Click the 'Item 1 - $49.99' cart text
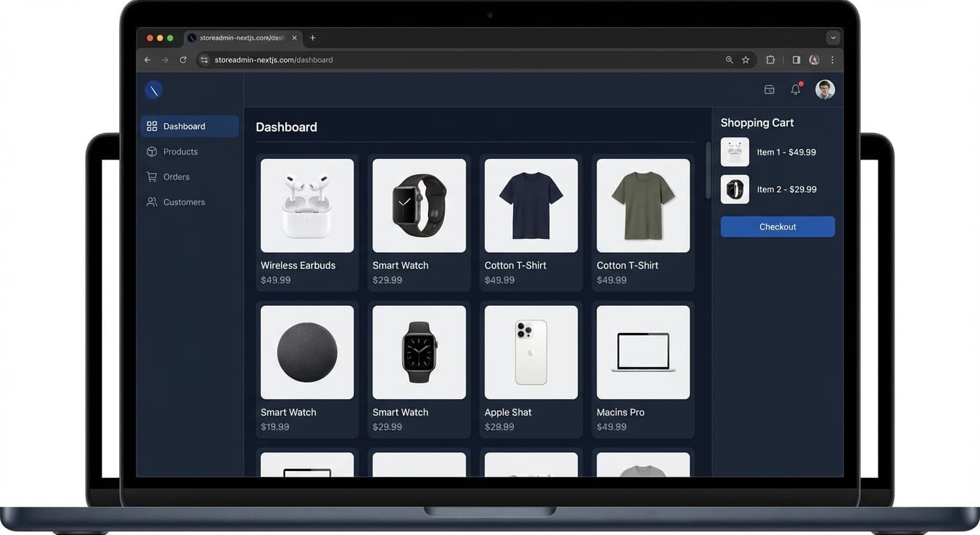 point(787,152)
